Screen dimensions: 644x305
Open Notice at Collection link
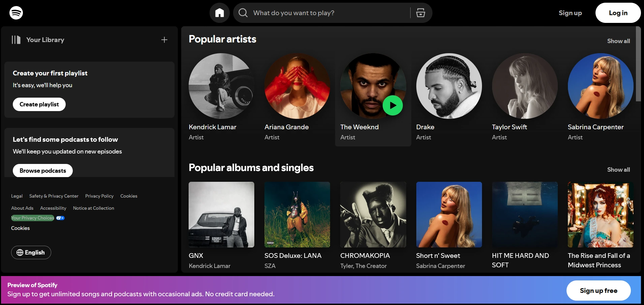[x=94, y=208]
